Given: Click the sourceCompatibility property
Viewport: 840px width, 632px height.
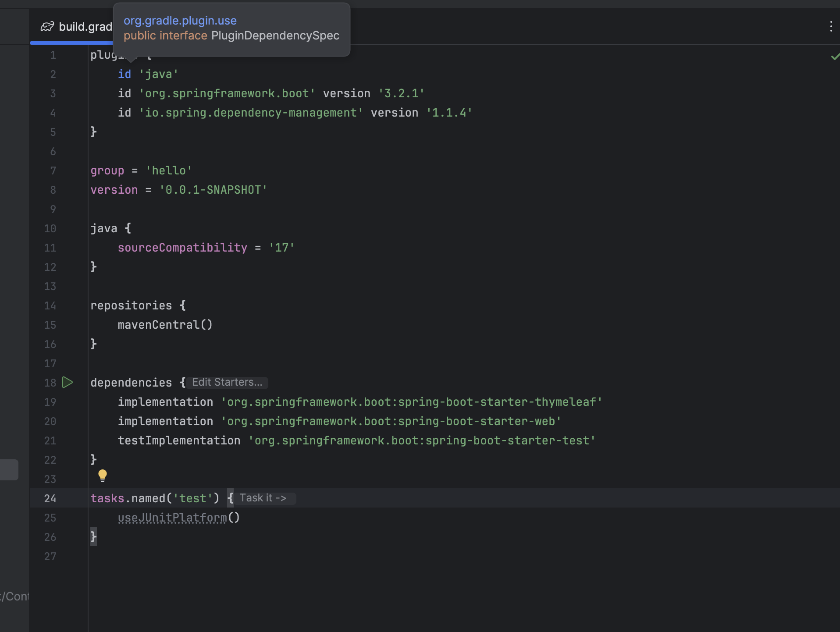Looking at the screenshot, I should coord(182,248).
